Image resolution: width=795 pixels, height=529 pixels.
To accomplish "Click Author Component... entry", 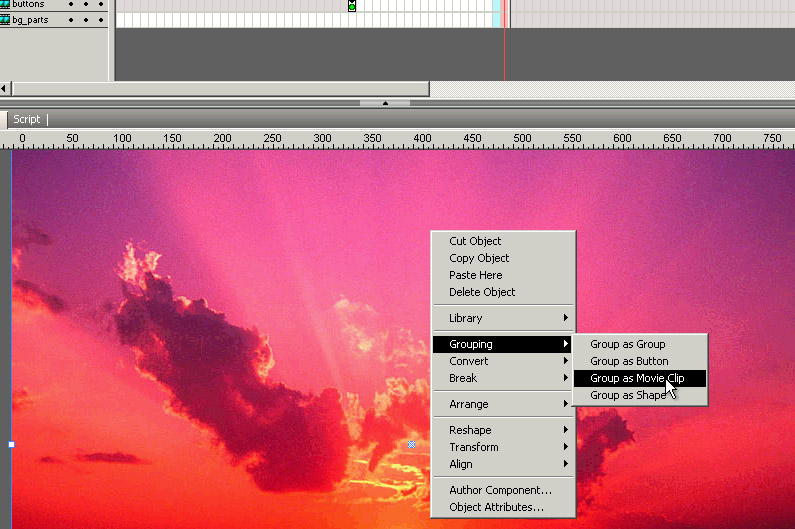I will [500, 490].
